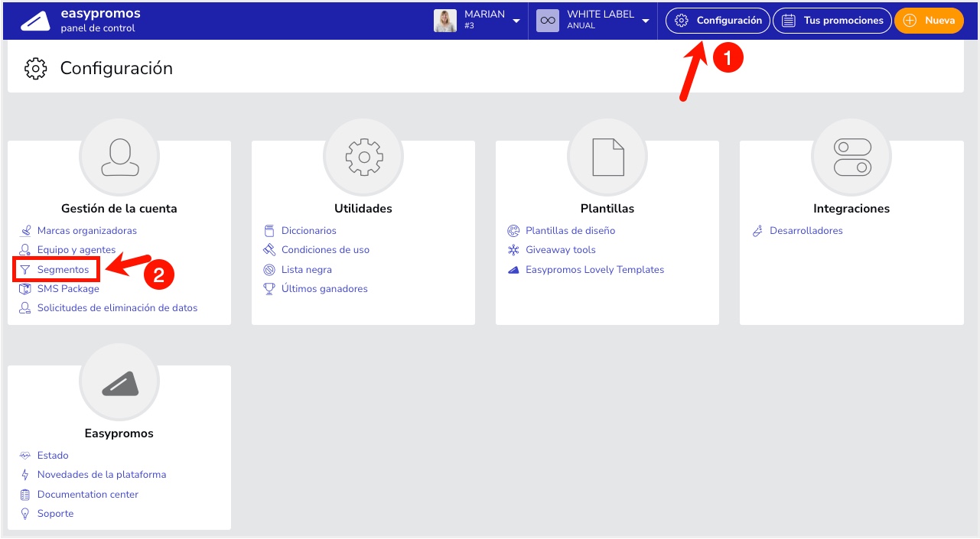Click the blocked icon beside Lista negra

pos(269,270)
